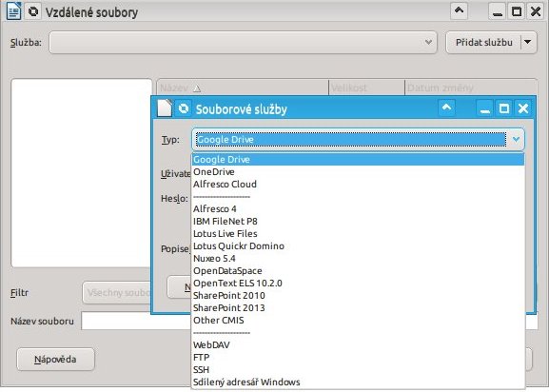Minimize the Souborové služby dialog
This screenshot has width=549, height=392.
pos(485,108)
